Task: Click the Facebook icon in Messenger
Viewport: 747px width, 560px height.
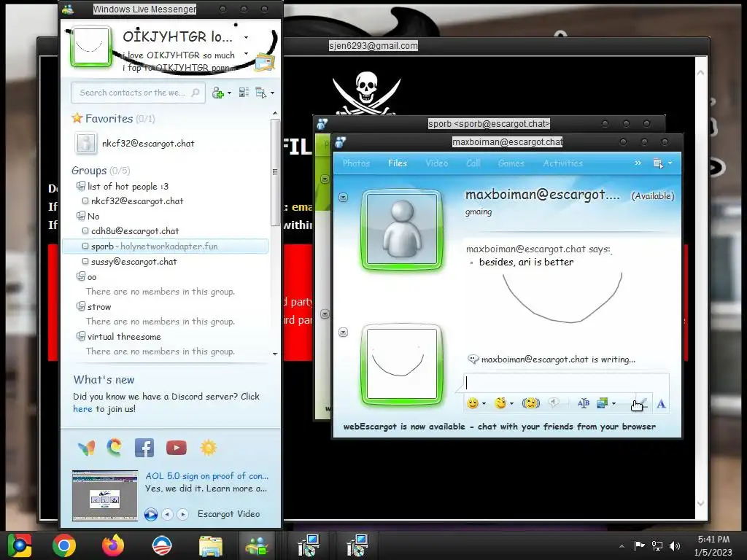Action: [x=144, y=448]
